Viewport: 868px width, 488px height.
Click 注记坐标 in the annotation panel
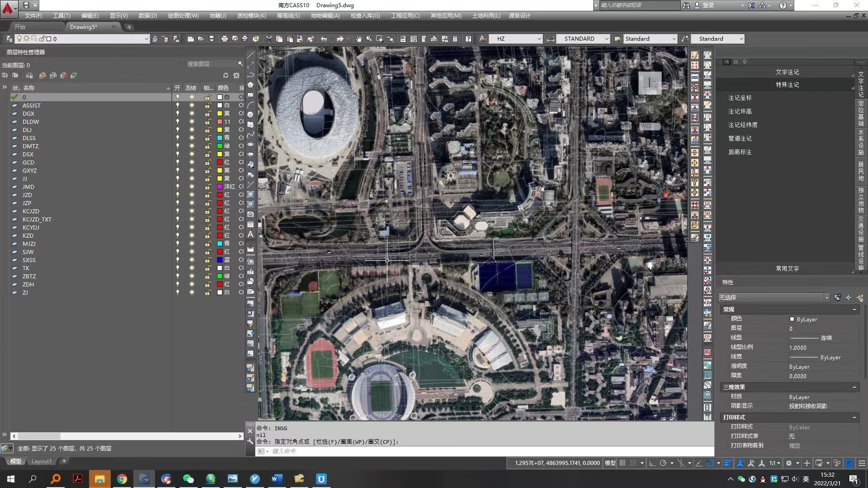pos(740,98)
